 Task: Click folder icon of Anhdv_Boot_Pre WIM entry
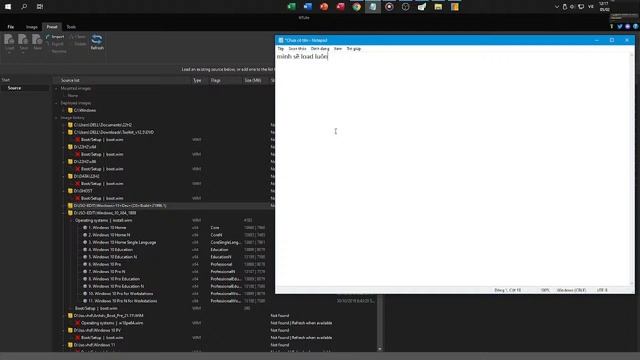tap(70, 316)
